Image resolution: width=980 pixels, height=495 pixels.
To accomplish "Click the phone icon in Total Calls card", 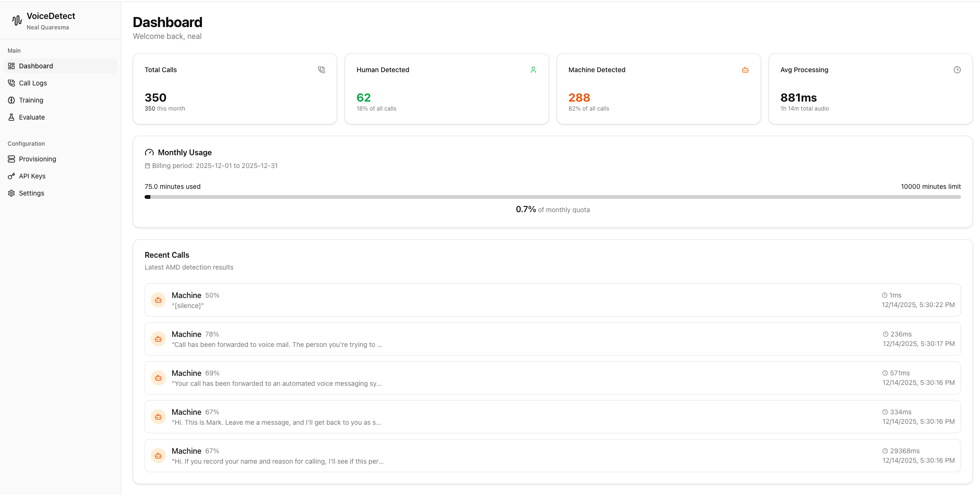I will (x=321, y=70).
